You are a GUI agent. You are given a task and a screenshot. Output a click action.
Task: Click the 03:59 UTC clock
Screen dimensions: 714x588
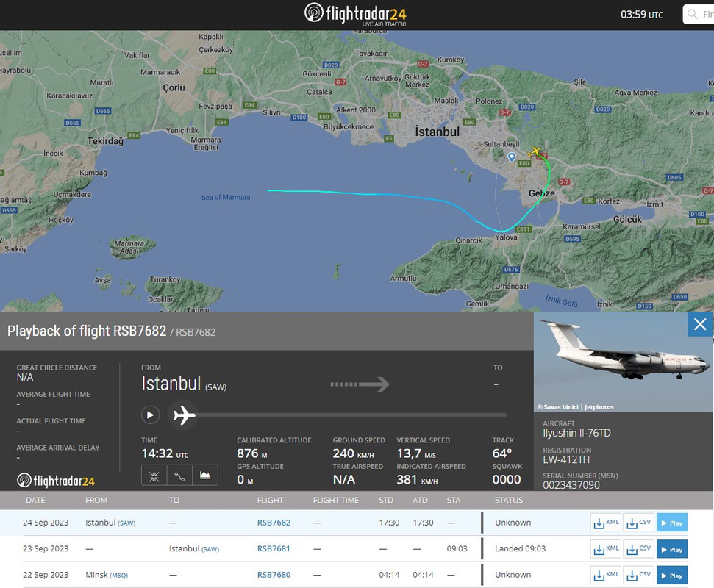click(642, 15)
